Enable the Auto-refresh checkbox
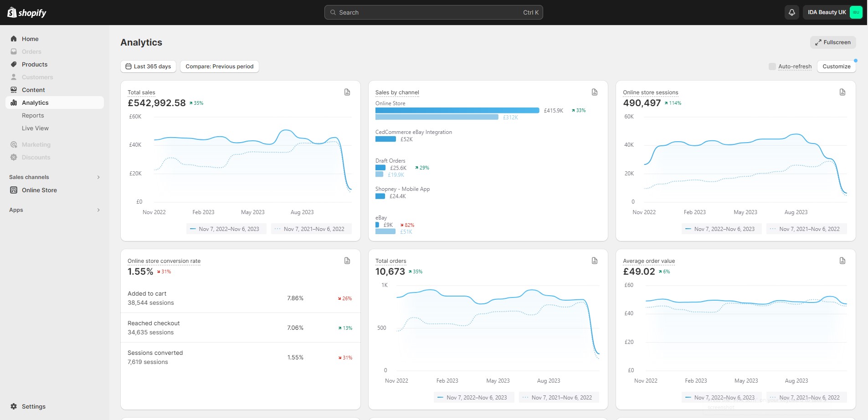This screenshot has height=420, width=868. (x=772, y=67)
